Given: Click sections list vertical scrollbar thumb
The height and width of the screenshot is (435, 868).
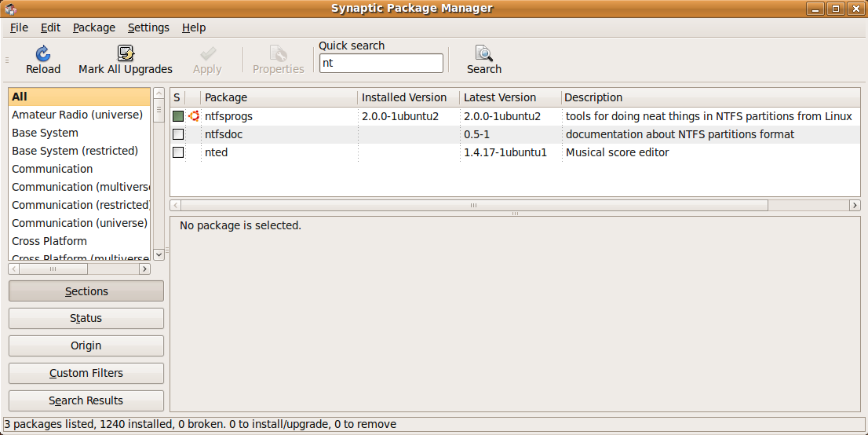Looking at the screenshot, I should click(159, 111).
